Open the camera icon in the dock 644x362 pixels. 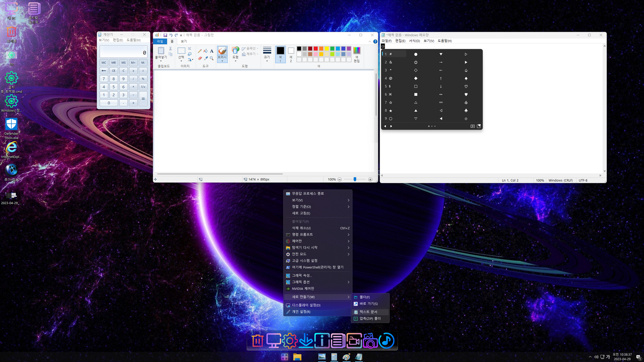pyautogui.click(x=370, y=341)
